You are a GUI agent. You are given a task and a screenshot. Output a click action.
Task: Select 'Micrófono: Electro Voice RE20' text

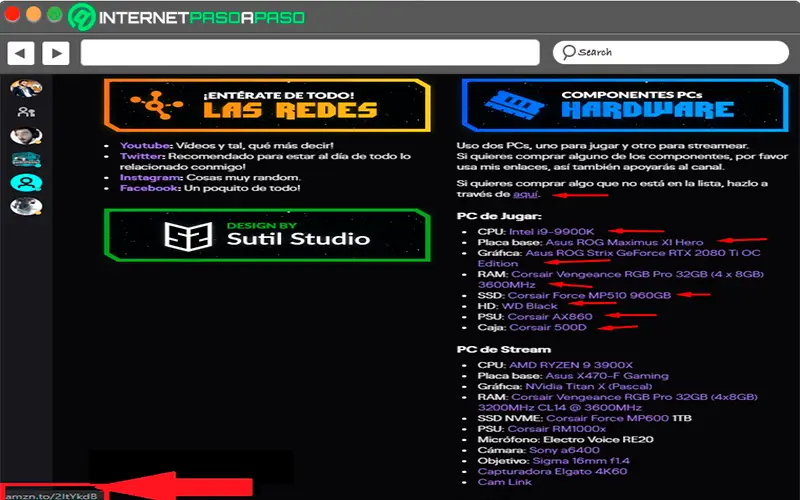[565, 440]
